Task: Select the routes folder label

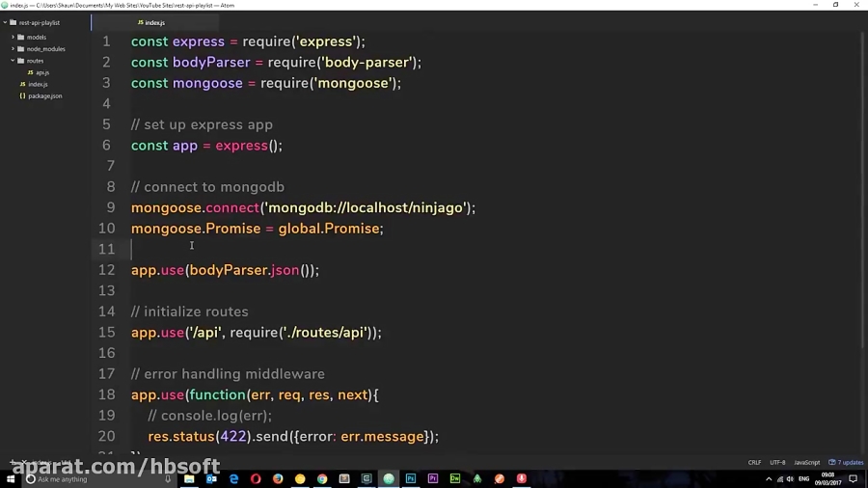Action: point(35,61)
